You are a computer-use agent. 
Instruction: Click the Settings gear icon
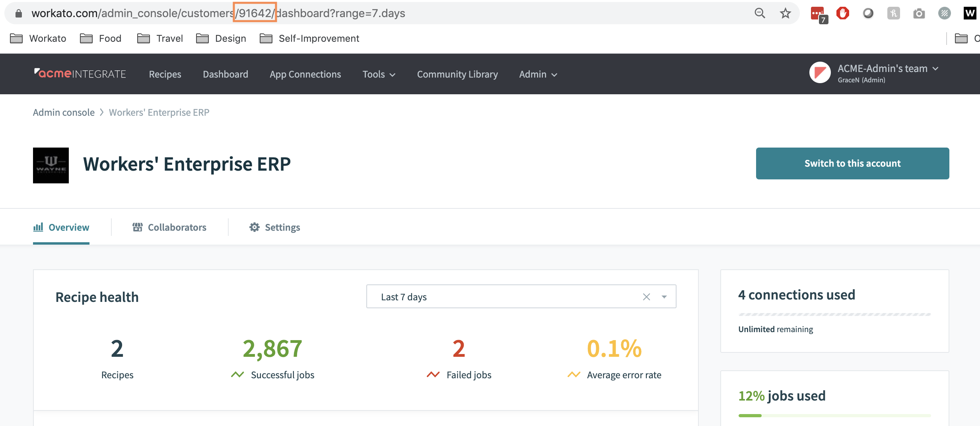tap(255, 227)
